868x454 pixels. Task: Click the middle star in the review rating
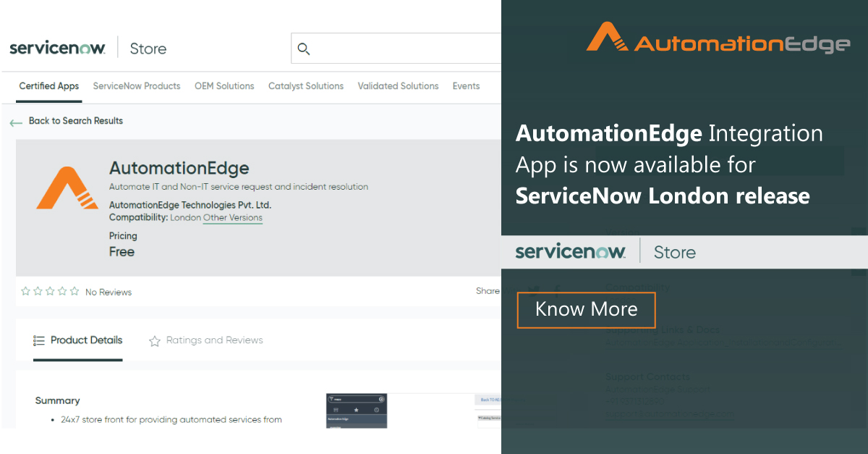pos(50,290)
